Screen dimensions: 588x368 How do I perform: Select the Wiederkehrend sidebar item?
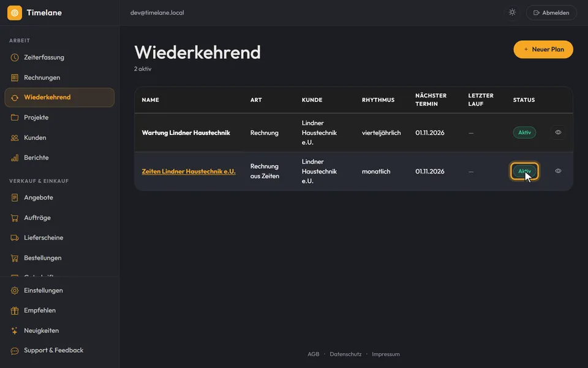point(59,98)
